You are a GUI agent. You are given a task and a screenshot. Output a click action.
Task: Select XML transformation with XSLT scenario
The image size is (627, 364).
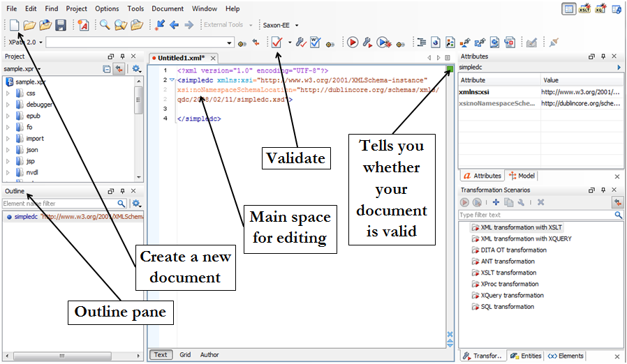point(517,227)
